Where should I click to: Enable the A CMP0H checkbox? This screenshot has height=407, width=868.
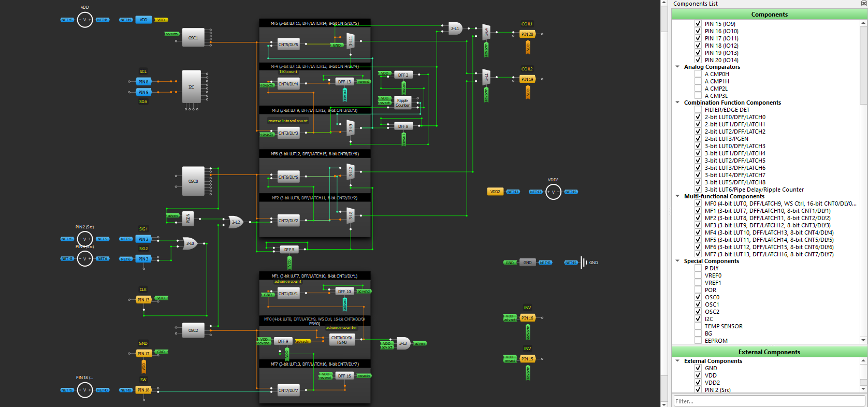tap(698, 74)
